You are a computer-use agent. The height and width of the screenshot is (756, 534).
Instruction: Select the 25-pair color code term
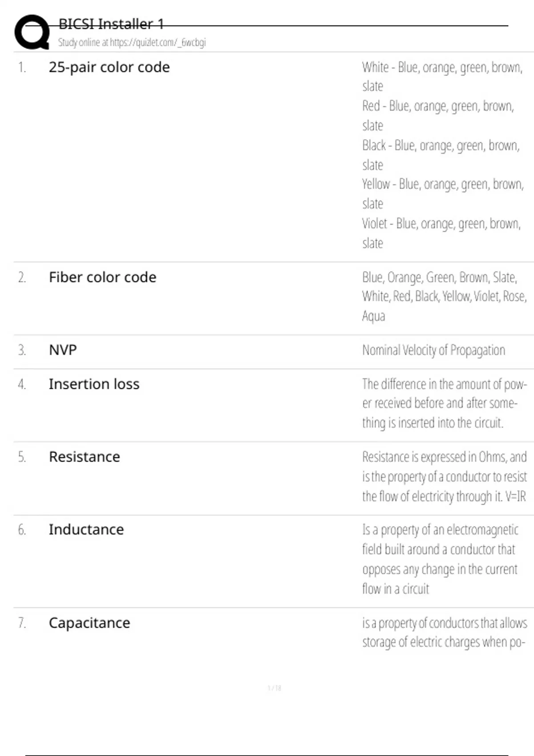pyautogui.click(x=109, y=67)
